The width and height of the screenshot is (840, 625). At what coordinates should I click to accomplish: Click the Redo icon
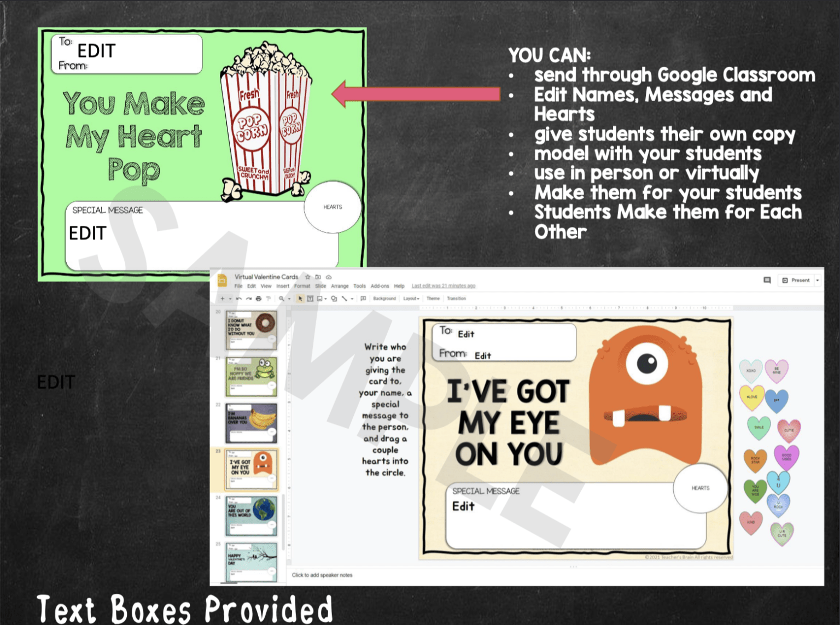click(x=248, y=300)
